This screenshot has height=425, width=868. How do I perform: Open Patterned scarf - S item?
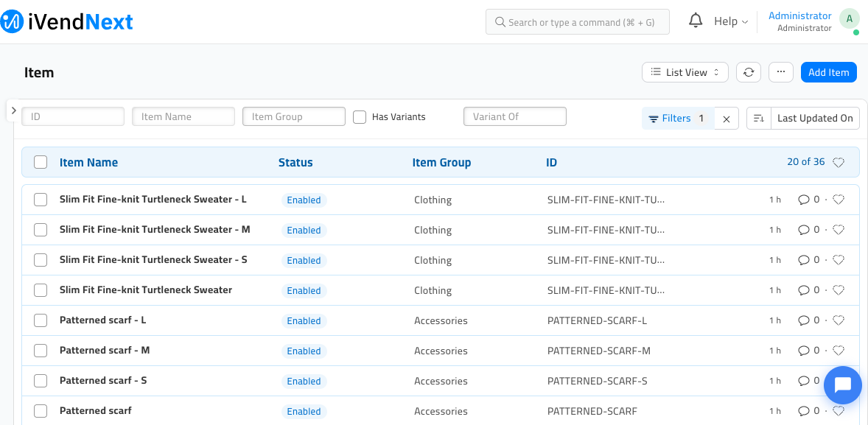103,380
